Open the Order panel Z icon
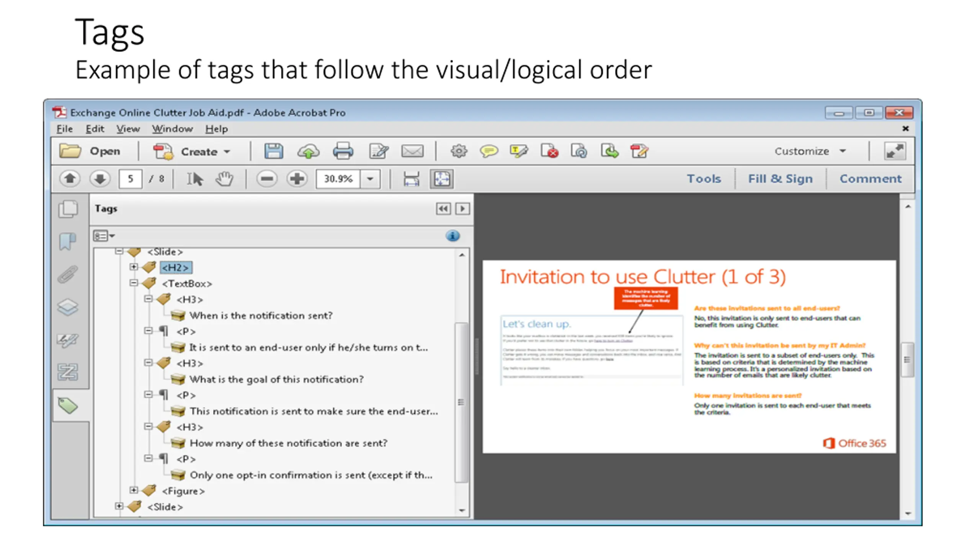 pyautogui.click(x=68, y=372)
